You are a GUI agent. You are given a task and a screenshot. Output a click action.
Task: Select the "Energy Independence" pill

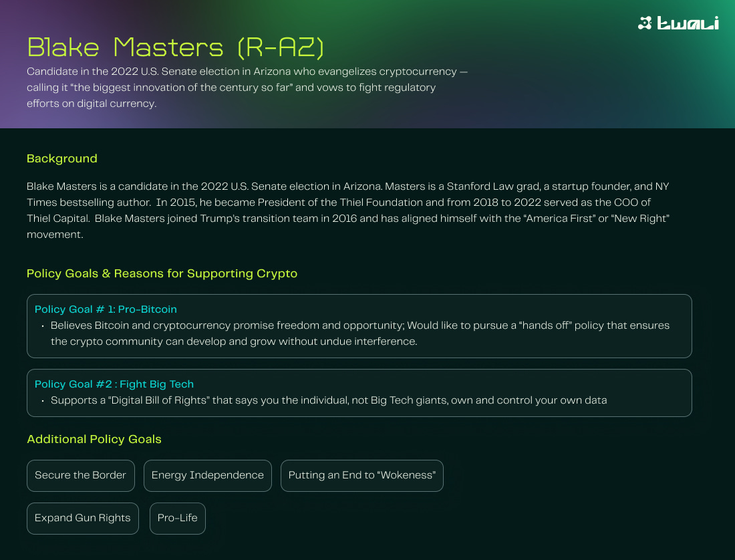[208, 476]
